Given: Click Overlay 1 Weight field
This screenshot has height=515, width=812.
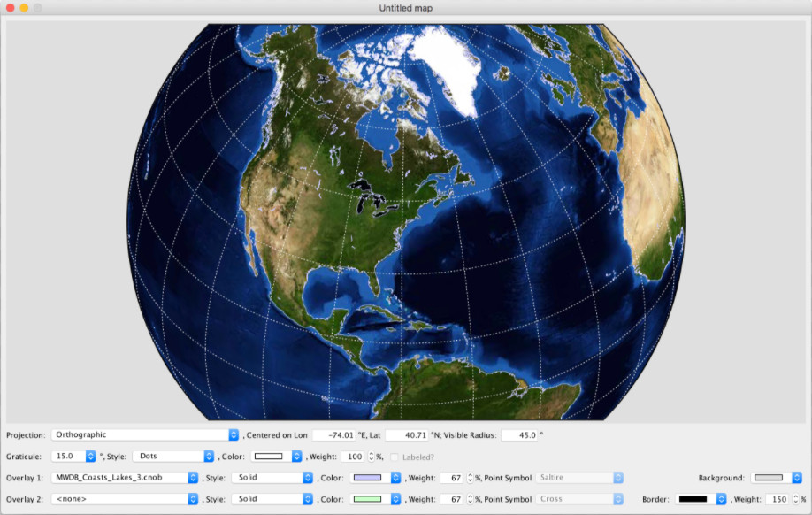Looking at the screenshot, I should pos(452,478).
